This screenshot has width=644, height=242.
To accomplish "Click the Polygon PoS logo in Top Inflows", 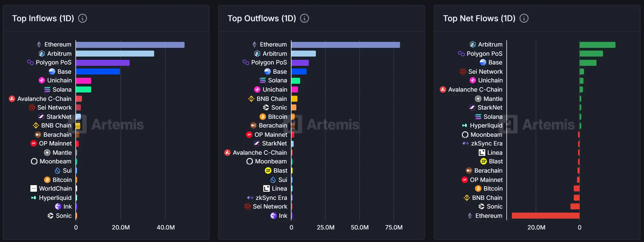I will [30, 62].
